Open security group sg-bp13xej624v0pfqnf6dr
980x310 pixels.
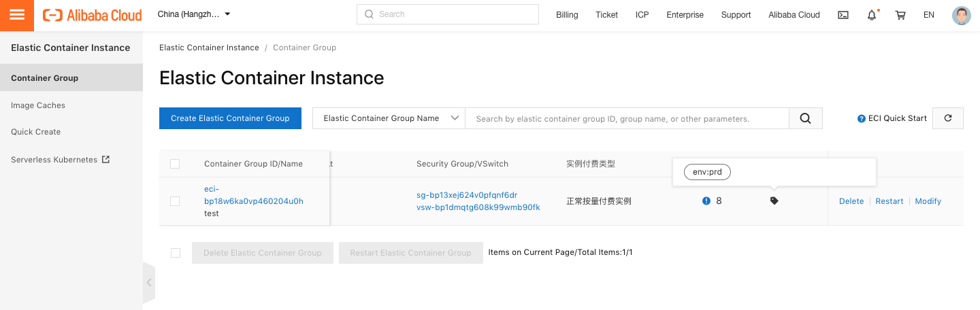pos(467,195)
